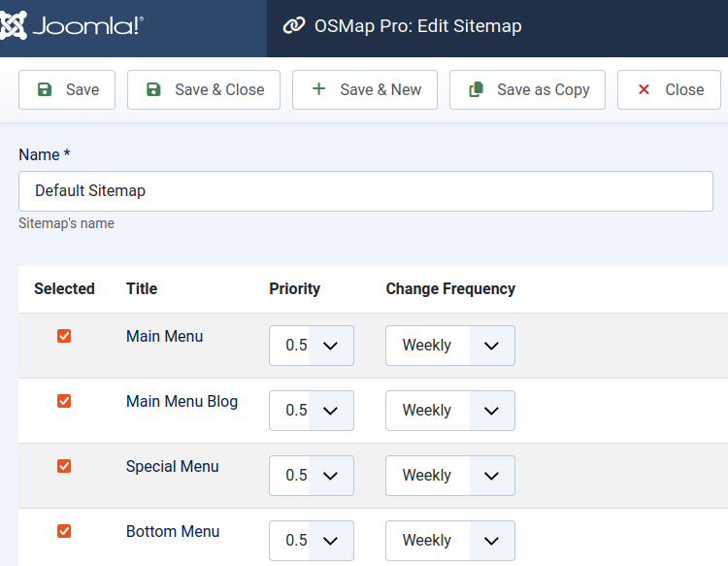Click the Sitemap's name help text

(66, 223)
